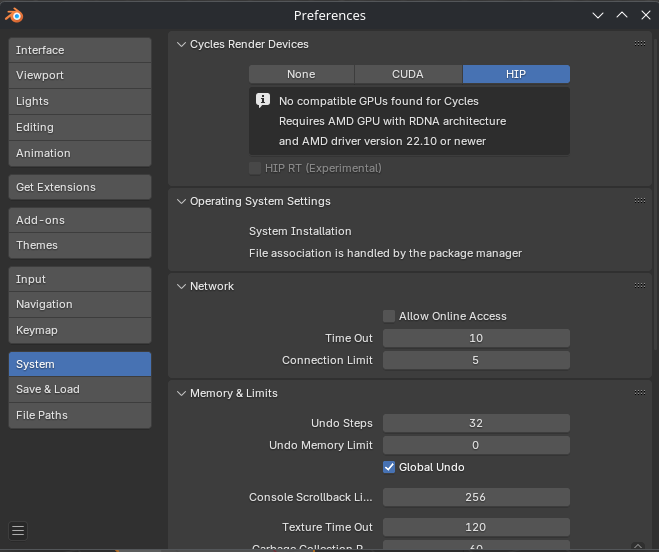This screenshot has height=552, width=659.
Task: Select HIP as Cycles render device
Action: 516,74
